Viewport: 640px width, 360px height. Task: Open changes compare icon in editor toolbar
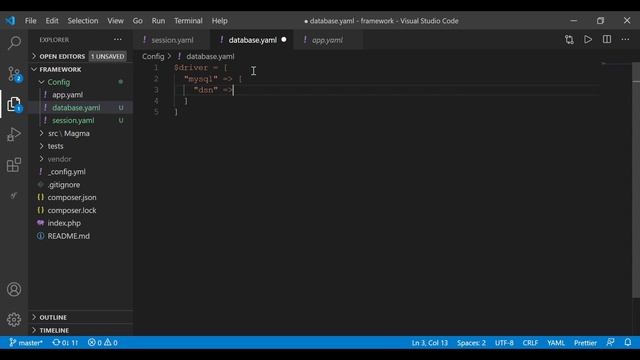(569, 40)
